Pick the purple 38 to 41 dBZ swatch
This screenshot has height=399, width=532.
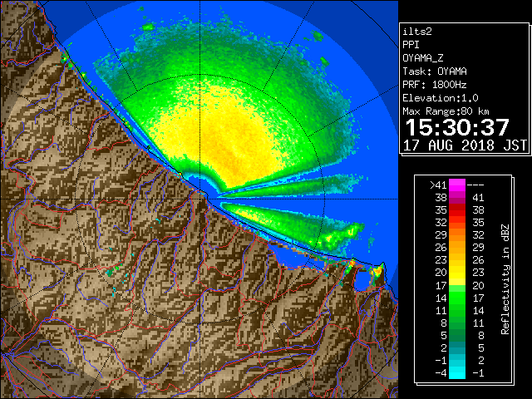[x=457, y=198]
